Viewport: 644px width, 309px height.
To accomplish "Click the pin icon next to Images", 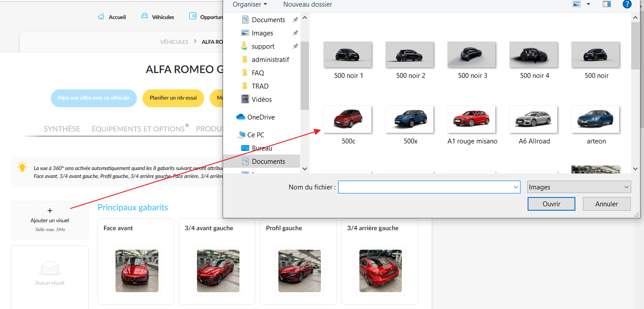I will [x=295, y=33].
